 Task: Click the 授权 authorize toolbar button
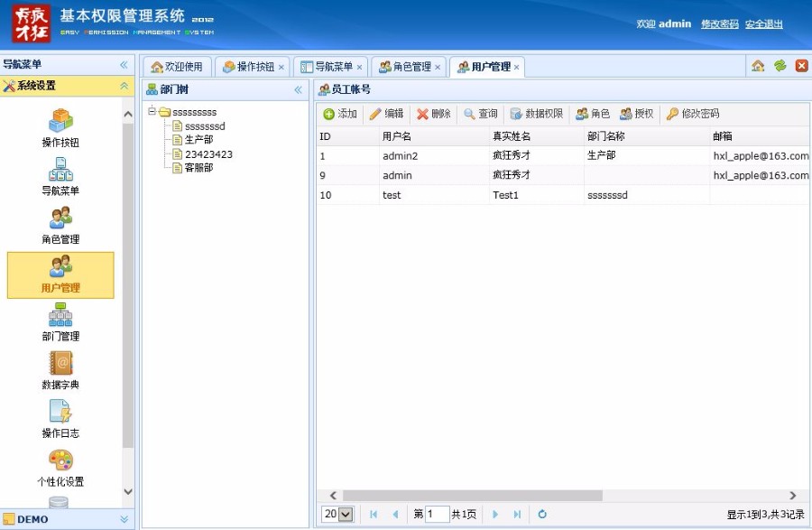(636, 114)
